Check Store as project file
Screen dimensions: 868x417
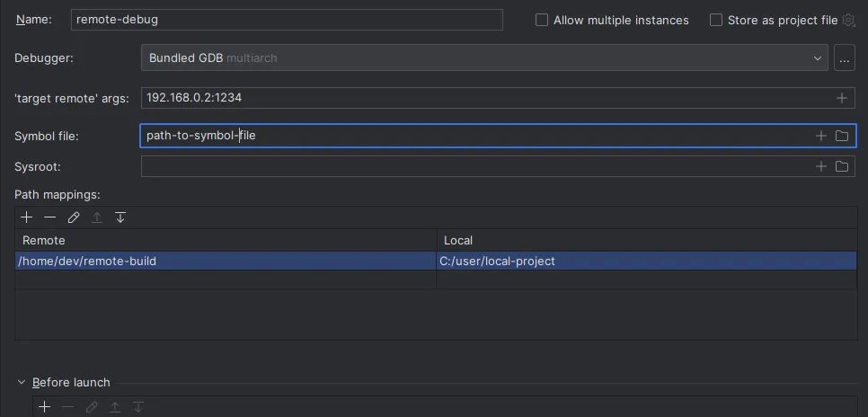[x=716, y=20]
